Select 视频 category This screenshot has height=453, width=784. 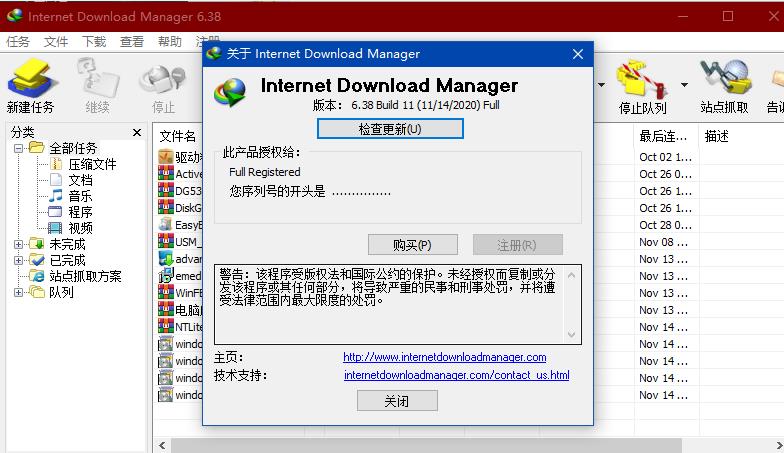point(80,228)
